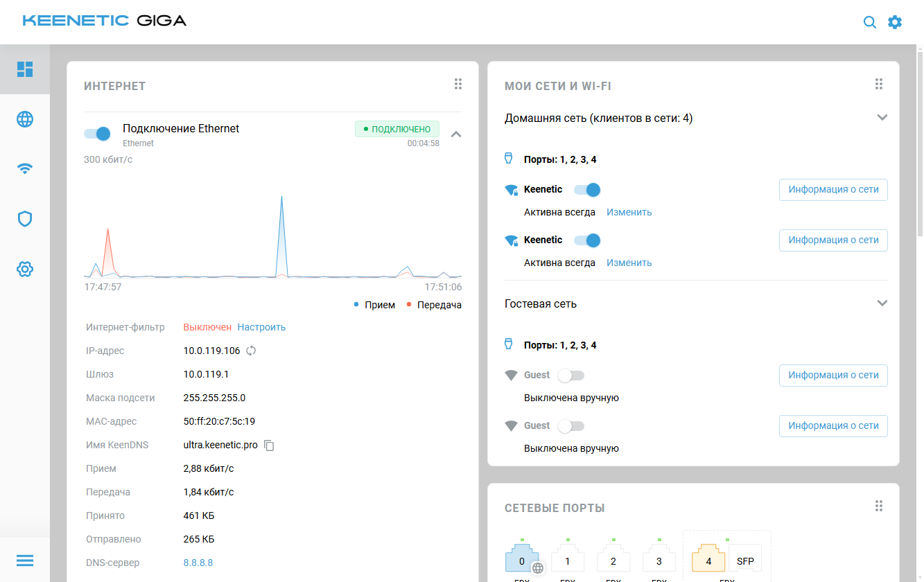Copy the KeenDNS name ultra.keenetic.pro
The width and height of the screenshot is (924, 582).
click(270, 446)
